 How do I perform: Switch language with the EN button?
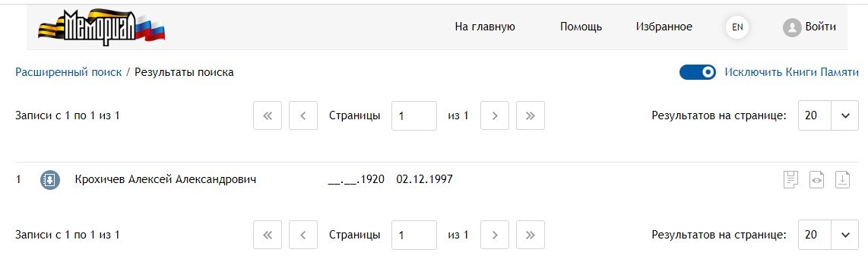(x=737, y=27)
